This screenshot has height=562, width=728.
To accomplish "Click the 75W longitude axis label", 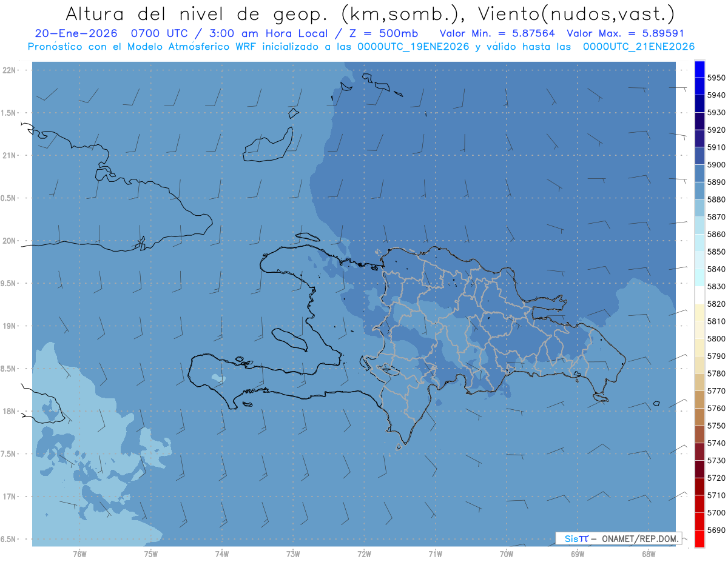I will (151, 554).
